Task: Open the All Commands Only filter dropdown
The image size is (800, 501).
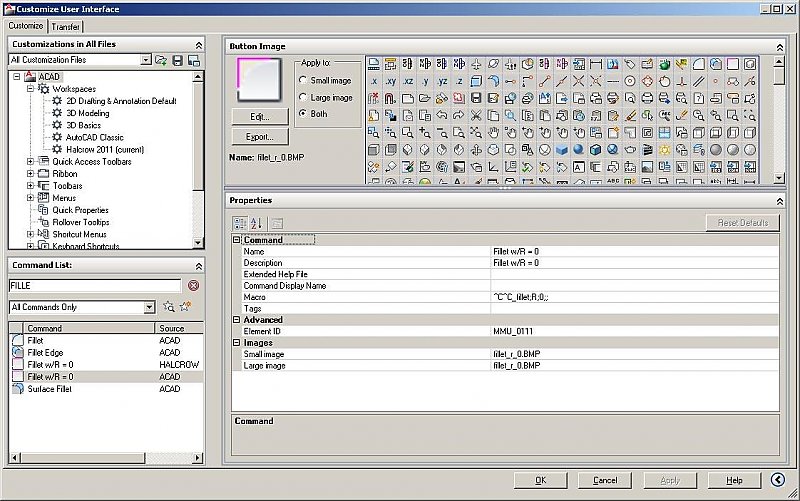Action: [149, 307]
